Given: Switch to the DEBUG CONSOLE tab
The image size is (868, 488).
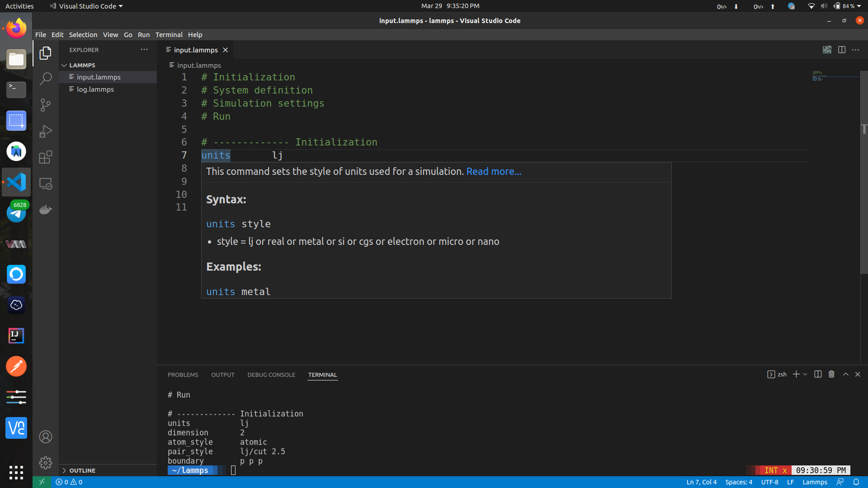Looking at the screenshot, I should click(x=271, y=375).
